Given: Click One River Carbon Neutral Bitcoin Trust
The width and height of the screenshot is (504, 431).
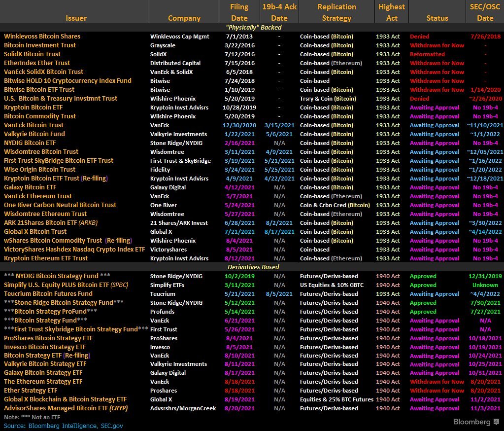Looking at the screenshot, I should (x=60, y=205).
